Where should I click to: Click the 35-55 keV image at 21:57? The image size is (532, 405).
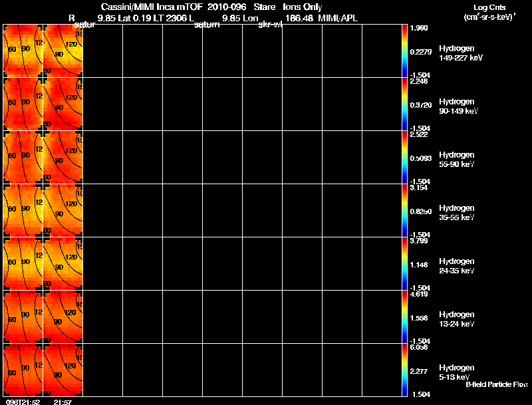(x=63, y=211)
